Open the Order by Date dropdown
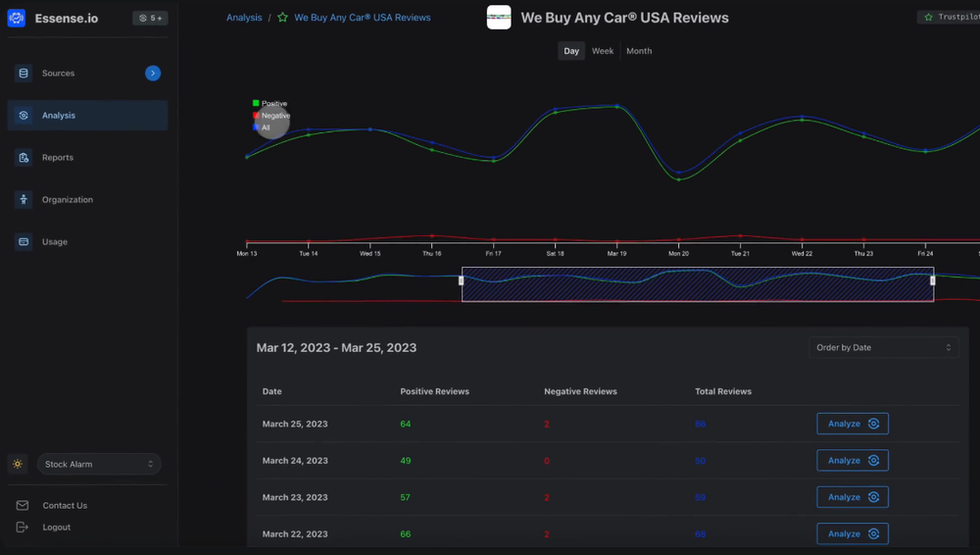The height and width of the screenshot is (555, 980). point(884,347)
